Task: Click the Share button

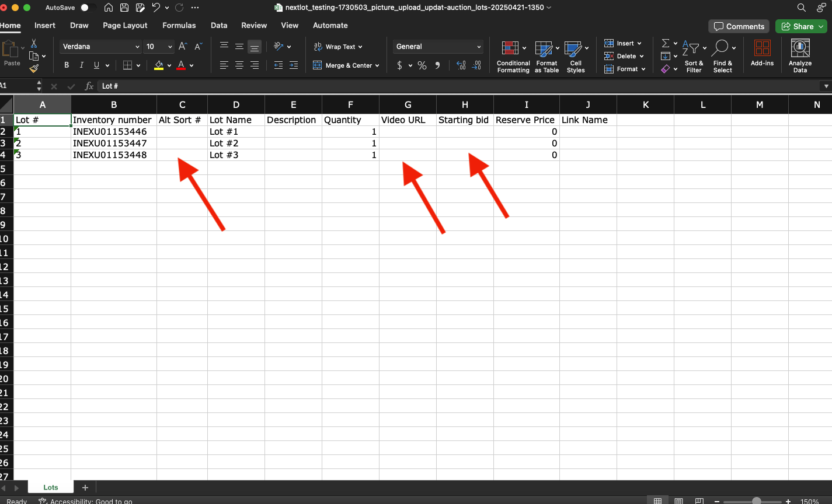Action: [x=800, y=26]
